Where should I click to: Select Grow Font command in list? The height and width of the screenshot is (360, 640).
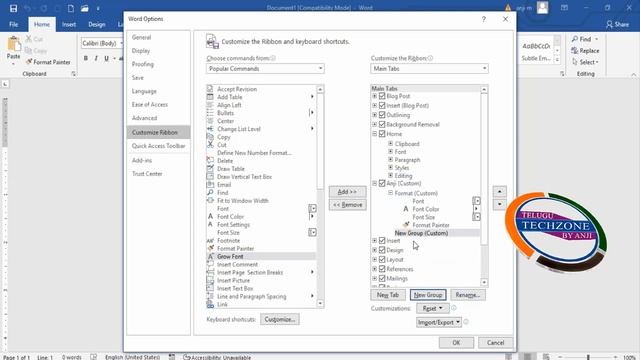(x=261, y=256)
